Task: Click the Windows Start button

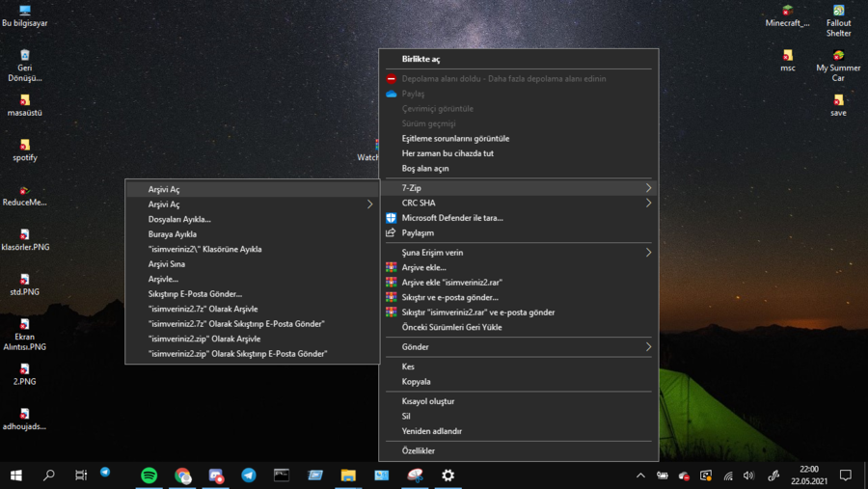Action: point(16,475)
